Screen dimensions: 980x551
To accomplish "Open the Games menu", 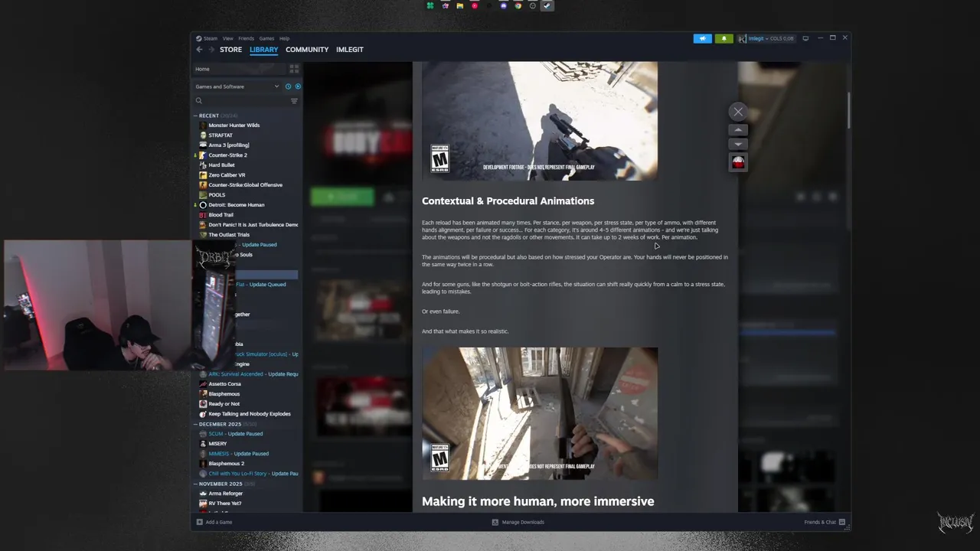I will tap(266, 38).
